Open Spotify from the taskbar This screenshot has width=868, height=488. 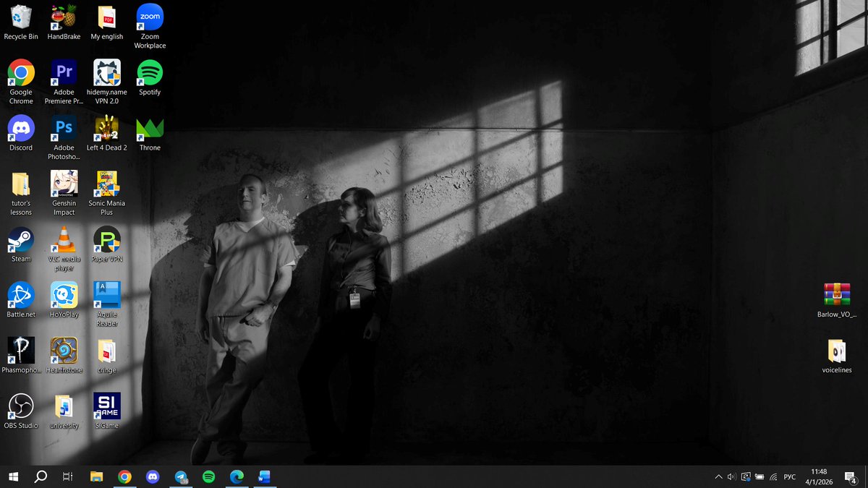(208, 476)
